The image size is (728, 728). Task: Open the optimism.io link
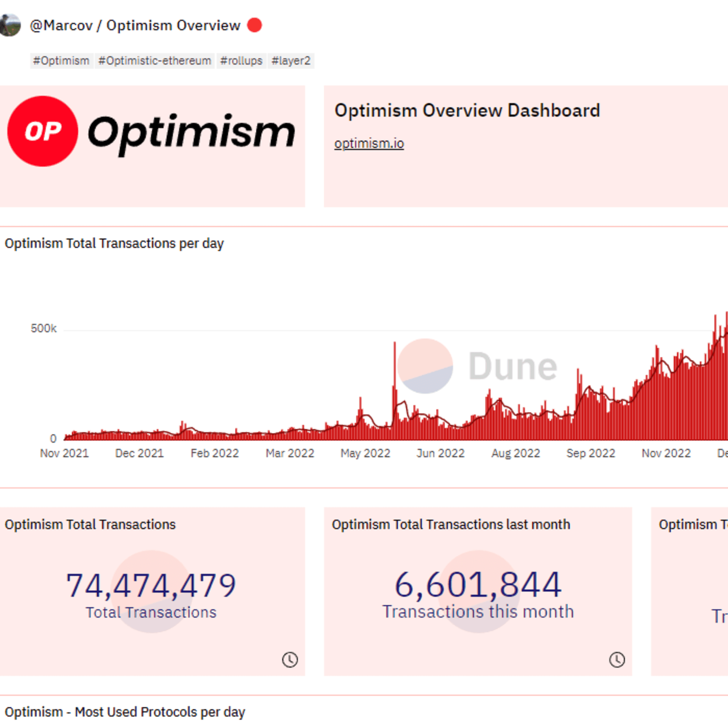pyautogui.click(x=369, y=143)
